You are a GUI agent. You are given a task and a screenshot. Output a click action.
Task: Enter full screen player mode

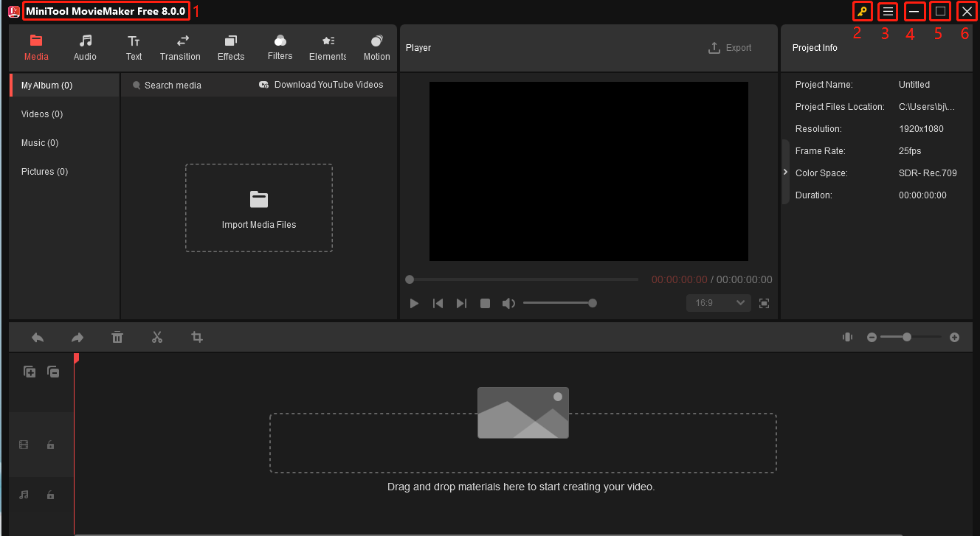765,303
